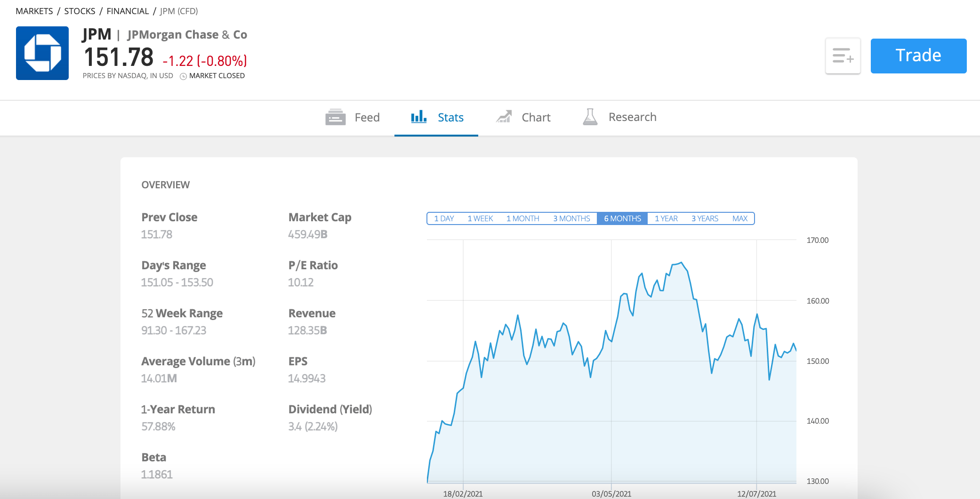980x499 pixels.
Task: Click the JPMorgan Chase logo icon
Action: (x=42, y=53)
